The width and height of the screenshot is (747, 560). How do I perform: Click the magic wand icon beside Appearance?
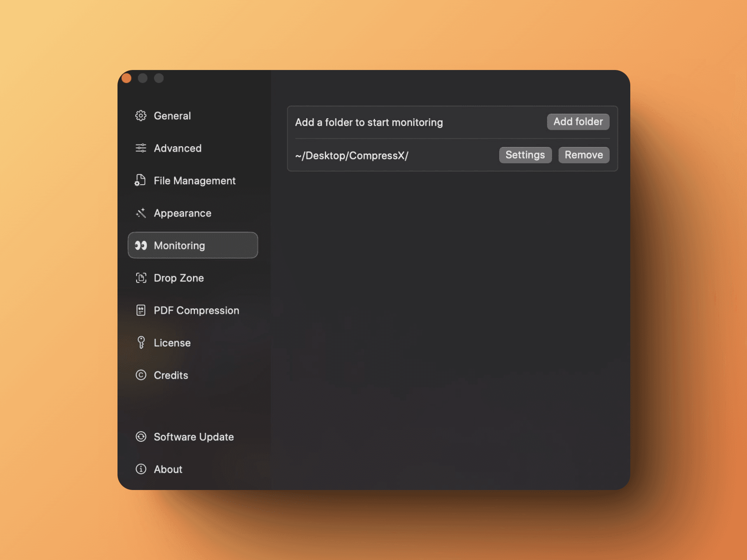(x=140, y=213)
